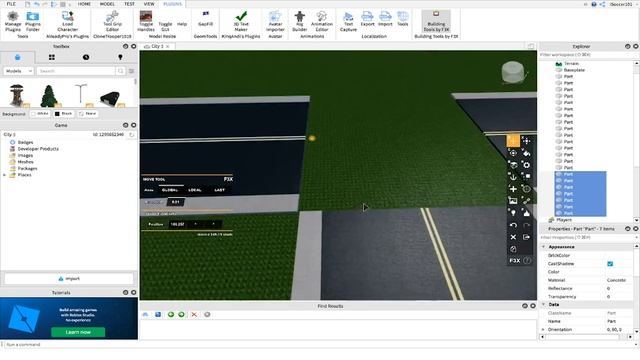Launch the Load Character plugin
640x360 pixels.
67,22
